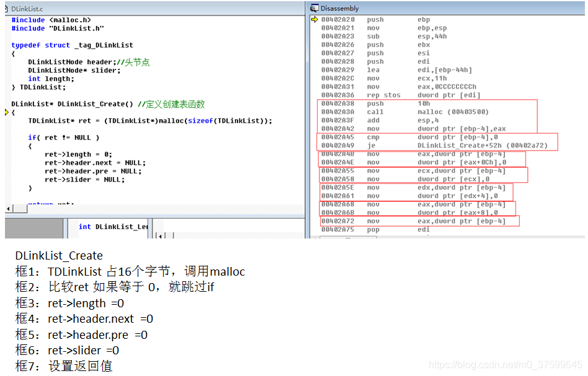Click disassembly line 00402A3F add esp,4

pyautogui.click(x=380, y=120)
